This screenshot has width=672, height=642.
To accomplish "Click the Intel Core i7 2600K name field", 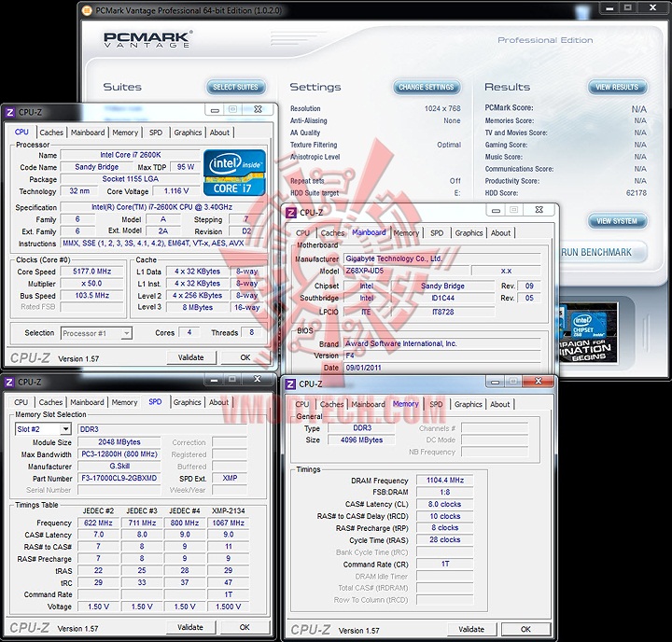I will click(x=131, y=155).
